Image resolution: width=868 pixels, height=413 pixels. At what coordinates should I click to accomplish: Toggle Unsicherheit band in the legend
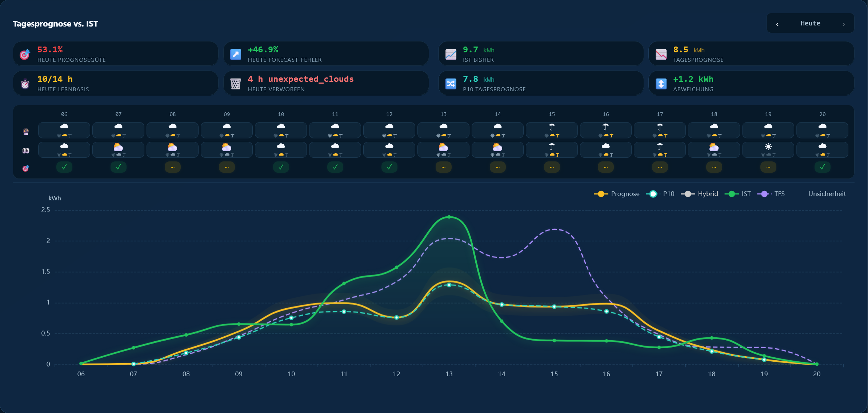pyautogui.click(x=827, y=194)
